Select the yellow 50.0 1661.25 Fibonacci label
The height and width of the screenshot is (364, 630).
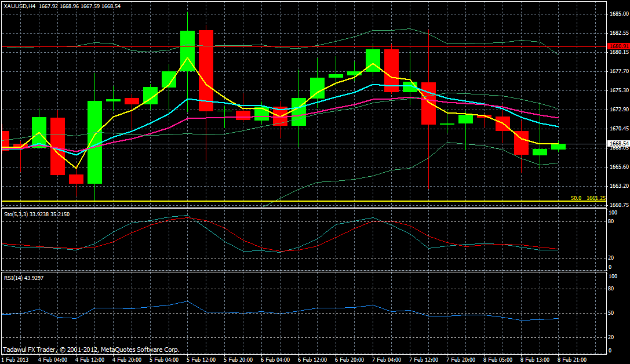588,198
